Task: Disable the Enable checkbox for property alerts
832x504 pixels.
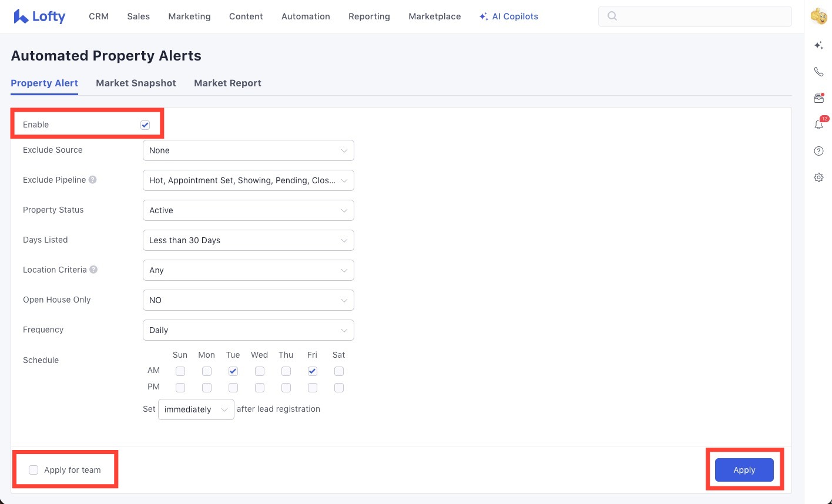Action: [x=145, y=125]
